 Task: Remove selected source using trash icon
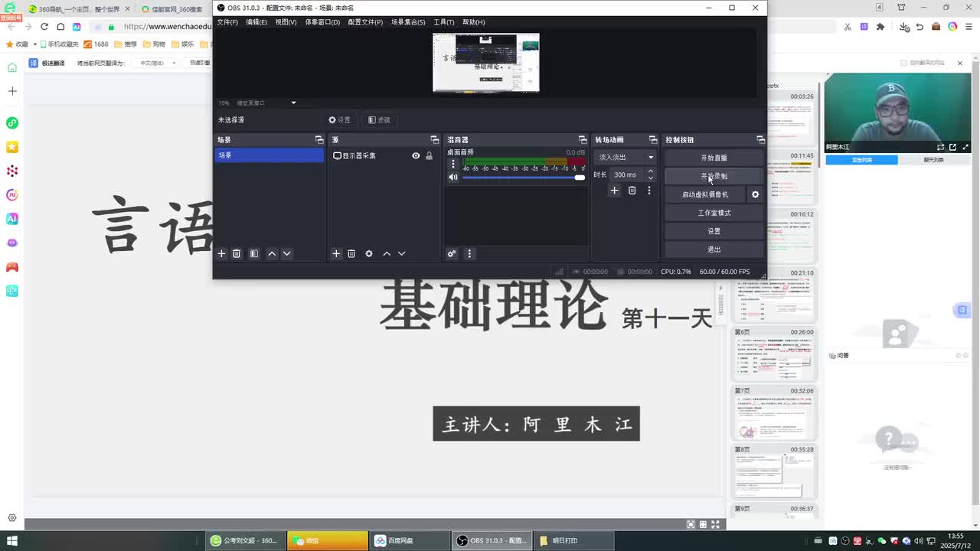tap(351, 253)
